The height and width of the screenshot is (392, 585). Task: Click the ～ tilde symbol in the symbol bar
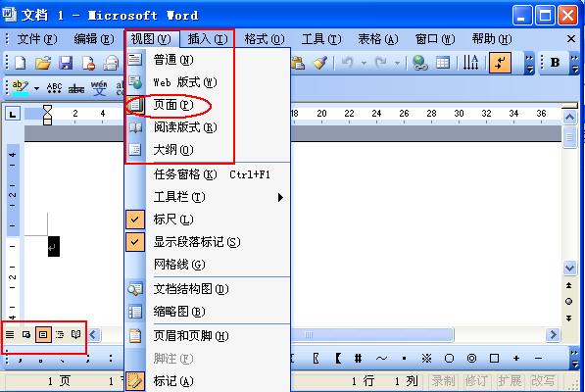381,359
